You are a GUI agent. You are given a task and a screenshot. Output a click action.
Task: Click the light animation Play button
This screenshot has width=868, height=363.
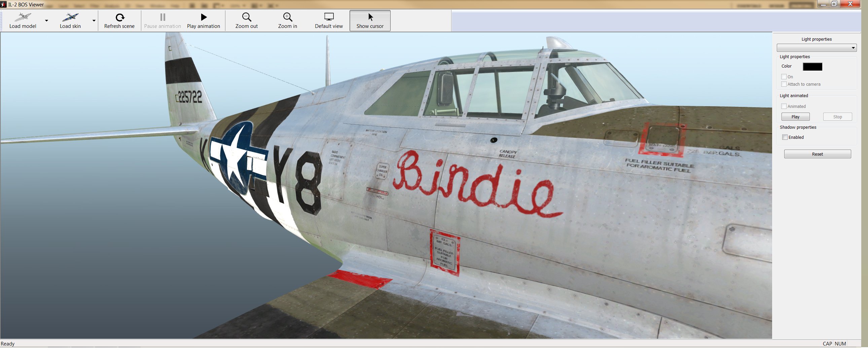pyautogui.click(x=795, y=117)
